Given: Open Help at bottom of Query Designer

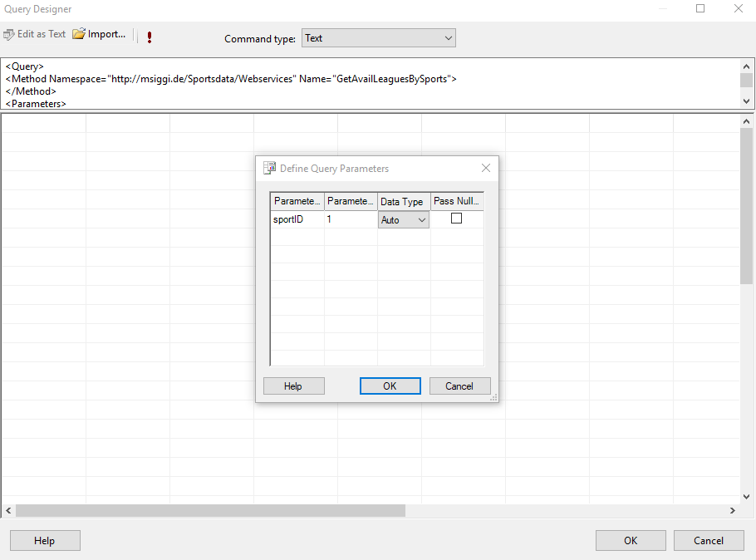Looking at the screenshot, I should click(45, 541).
